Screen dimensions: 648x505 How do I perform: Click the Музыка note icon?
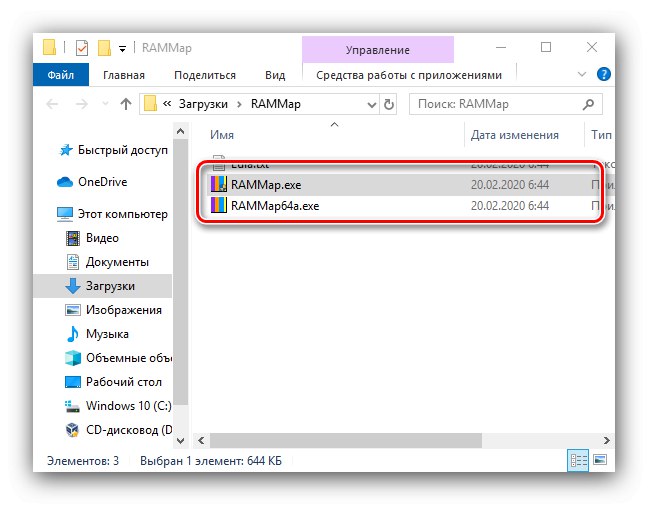click(x=73, y=334)
